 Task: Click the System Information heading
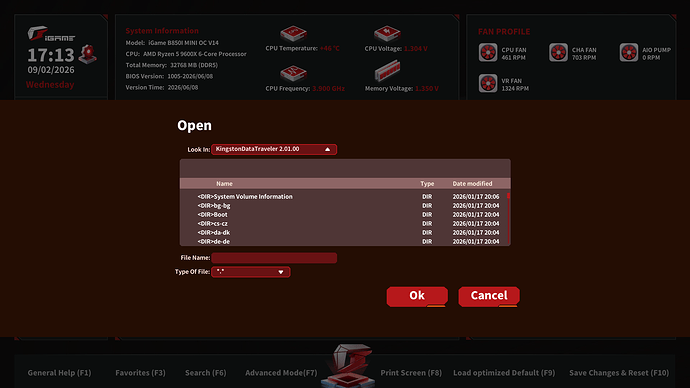click(162, 31)
